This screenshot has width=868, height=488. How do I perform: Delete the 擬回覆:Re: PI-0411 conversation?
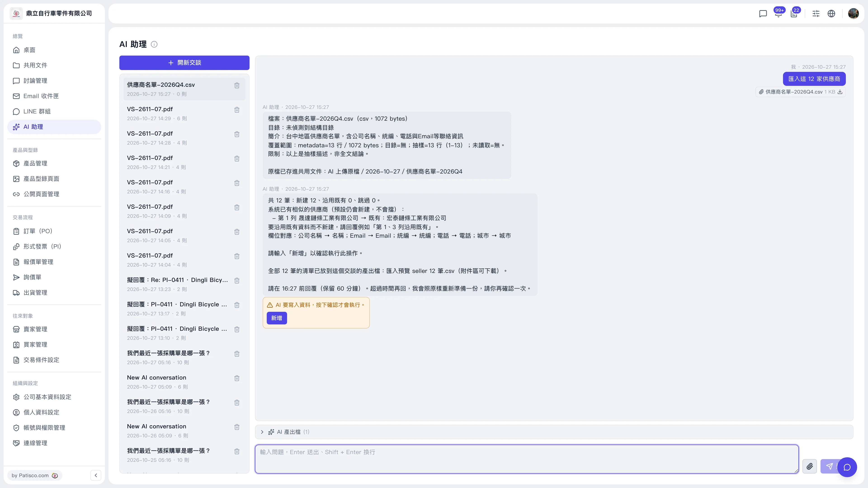tap(237, 281)
